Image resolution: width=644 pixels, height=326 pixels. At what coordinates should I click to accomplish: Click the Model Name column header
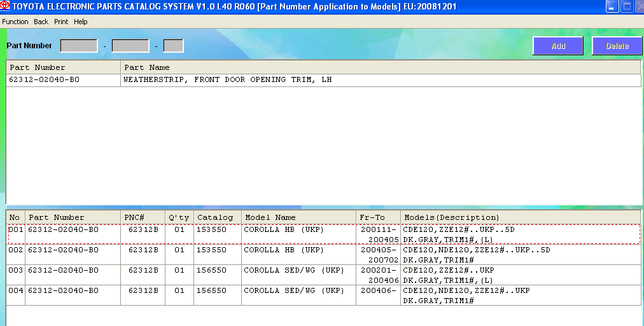[298, 217]
